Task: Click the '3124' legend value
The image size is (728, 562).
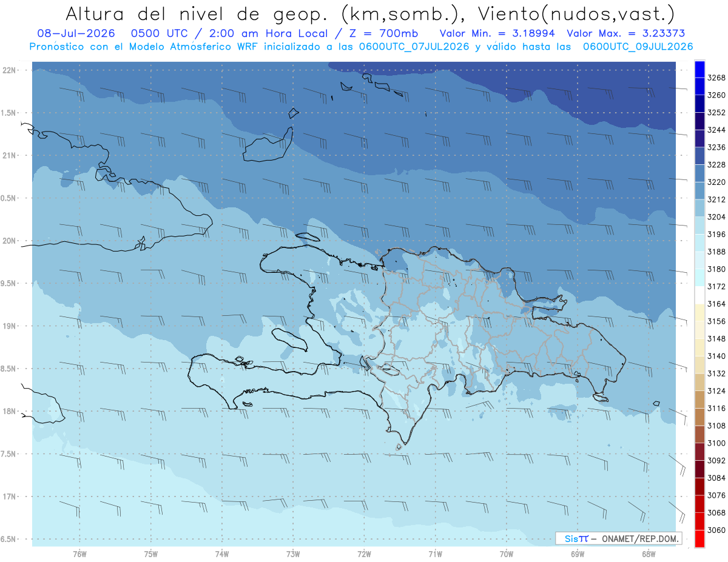Action: tap(716, 391)
